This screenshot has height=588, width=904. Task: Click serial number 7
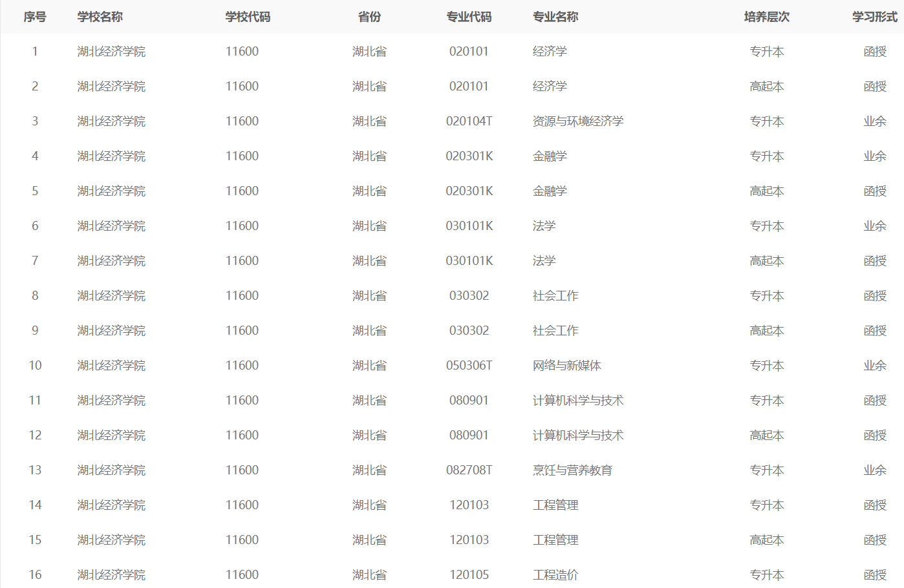pos(35,261)
